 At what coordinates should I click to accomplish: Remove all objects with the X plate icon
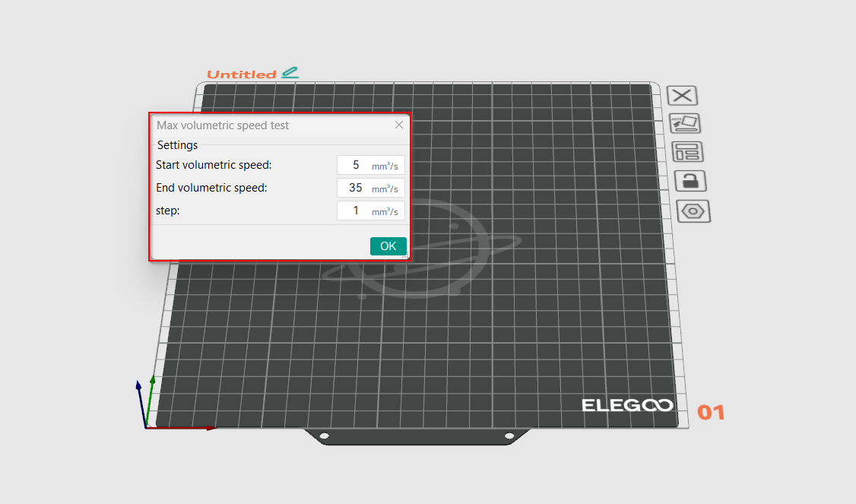[x=682, y=96]
